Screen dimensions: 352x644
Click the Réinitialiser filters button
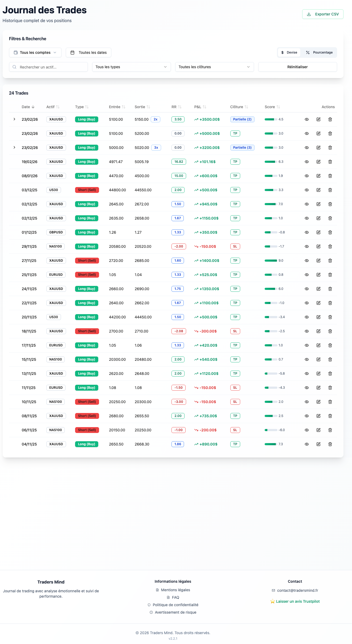(297, 67)
